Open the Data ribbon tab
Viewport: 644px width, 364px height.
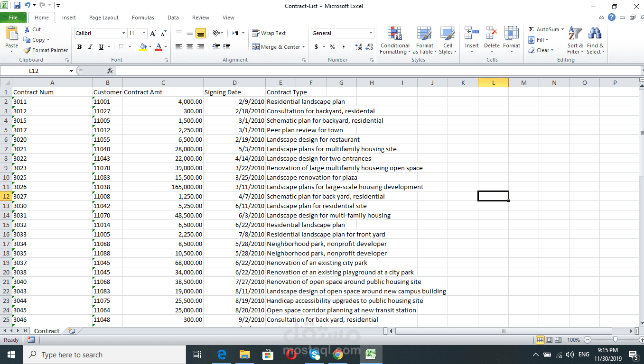(x=173, y=18)
